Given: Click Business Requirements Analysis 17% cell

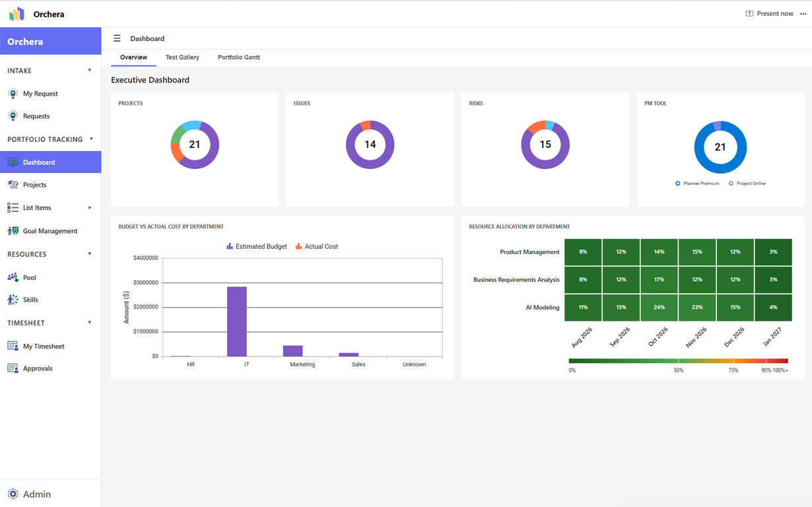Looking at the screenshot, I should (x=659, y=279).
